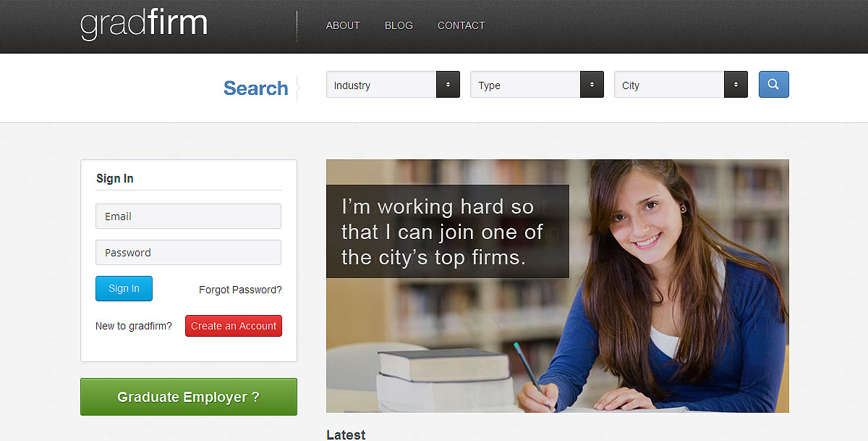Click the Create an Account button
Image resolution: width=868 pixels, height=441 pixels.
(x=234, y=326)
